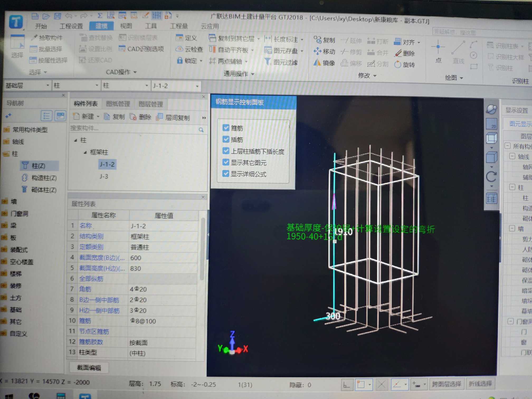Click the 选择 select arrow tool
The width and height of the screenshot is (532, 399).
(x=17, y=47)
